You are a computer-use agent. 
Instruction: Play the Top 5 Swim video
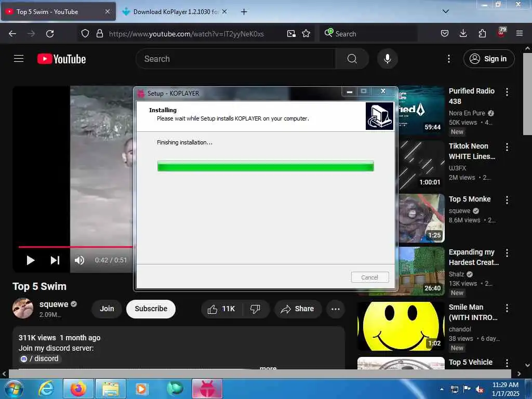click(31, 260)
